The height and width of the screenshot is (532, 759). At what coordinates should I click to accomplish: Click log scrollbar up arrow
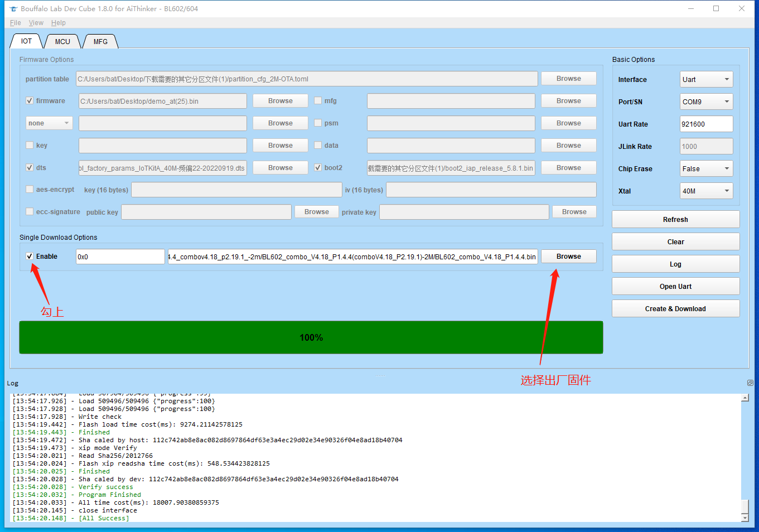745,398
